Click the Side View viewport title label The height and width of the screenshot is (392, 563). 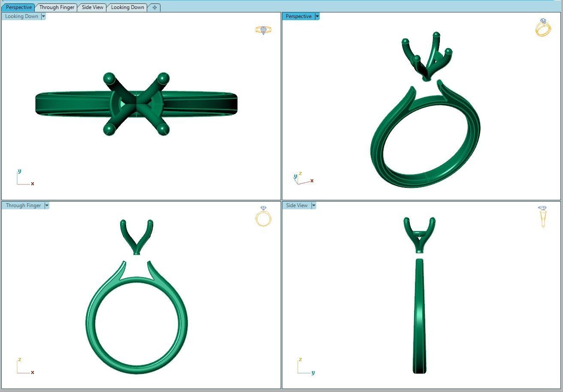click(297, 205)
